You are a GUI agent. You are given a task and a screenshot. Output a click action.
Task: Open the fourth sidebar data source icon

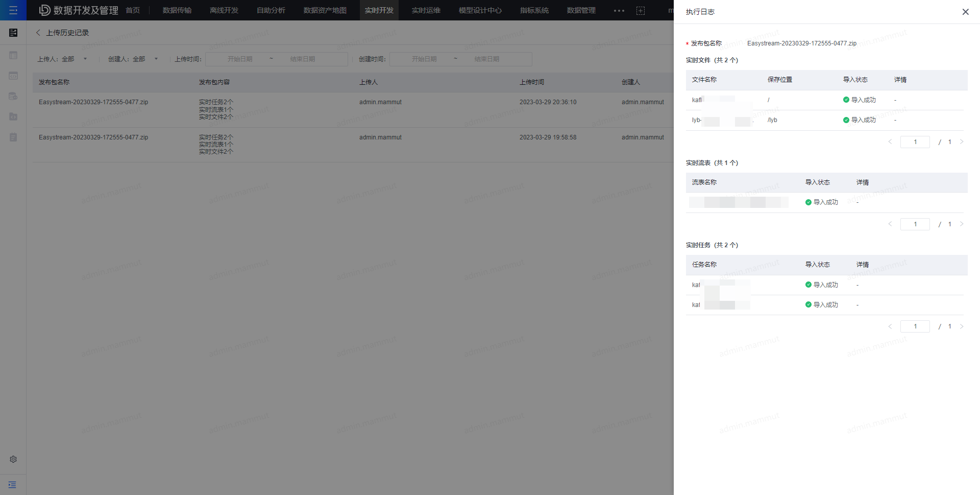pos(13,96)
